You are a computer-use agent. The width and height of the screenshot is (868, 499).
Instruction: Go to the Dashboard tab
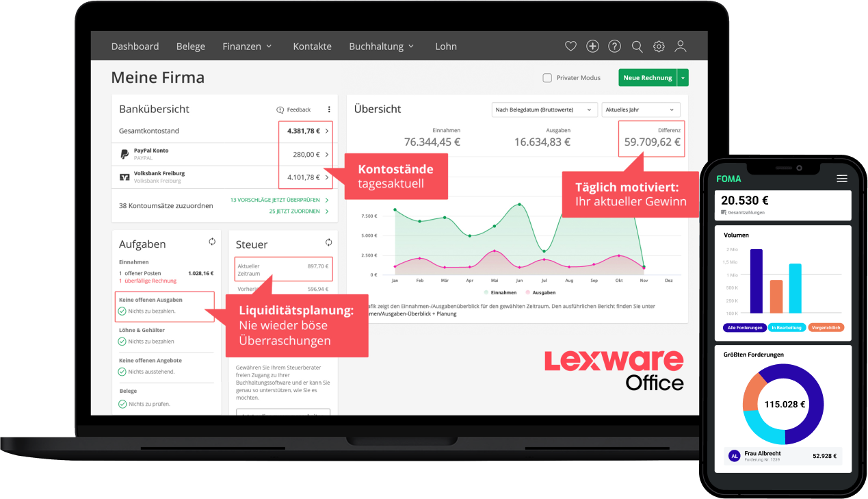pos(135,47)
